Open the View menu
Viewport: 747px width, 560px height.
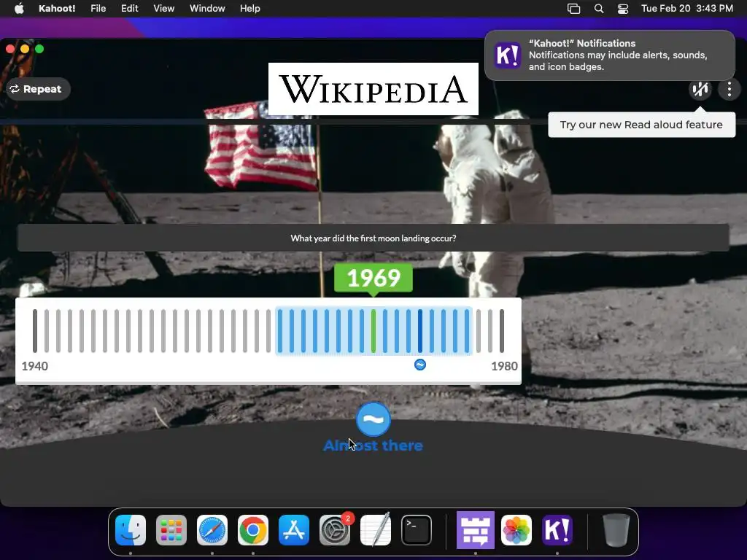[164, 9]
